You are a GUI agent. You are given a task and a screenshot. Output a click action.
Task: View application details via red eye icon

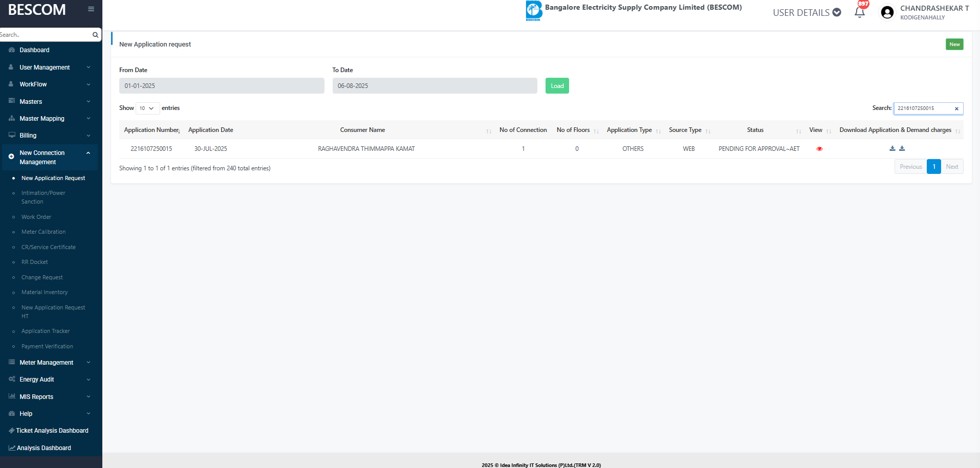819,149
